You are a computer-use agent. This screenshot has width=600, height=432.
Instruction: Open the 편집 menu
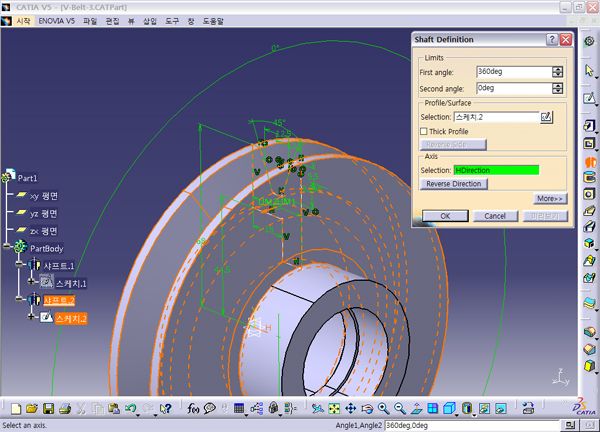tap(112, 21)
